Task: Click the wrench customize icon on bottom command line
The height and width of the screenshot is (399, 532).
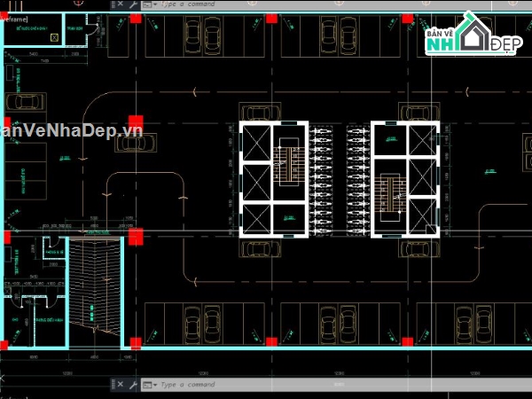Action: coord(132,385)
